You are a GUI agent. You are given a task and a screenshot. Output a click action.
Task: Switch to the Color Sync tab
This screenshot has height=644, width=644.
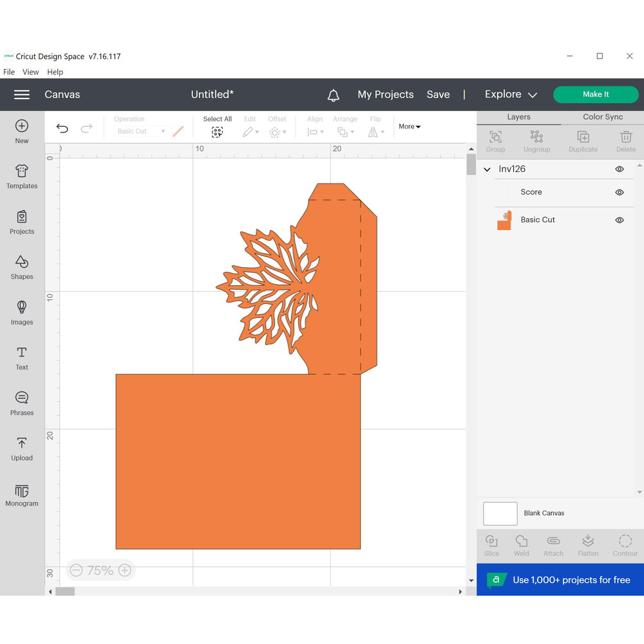click(602, 117)
